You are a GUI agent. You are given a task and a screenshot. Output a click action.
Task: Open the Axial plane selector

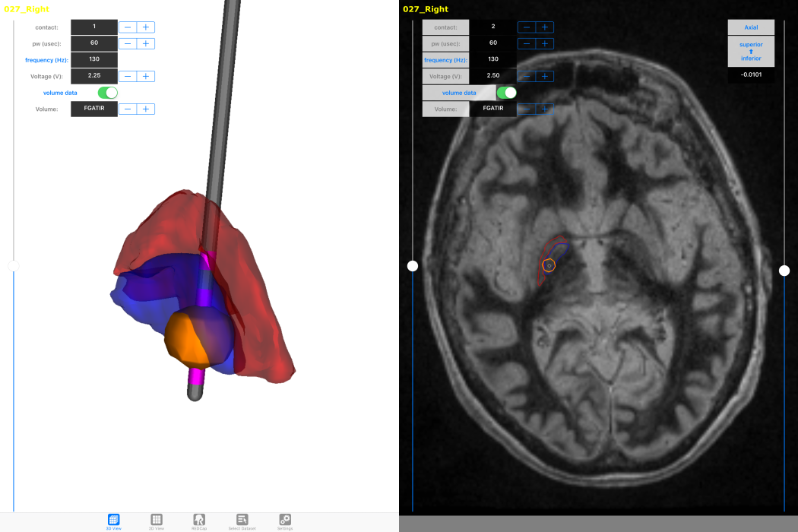point(751,27)
